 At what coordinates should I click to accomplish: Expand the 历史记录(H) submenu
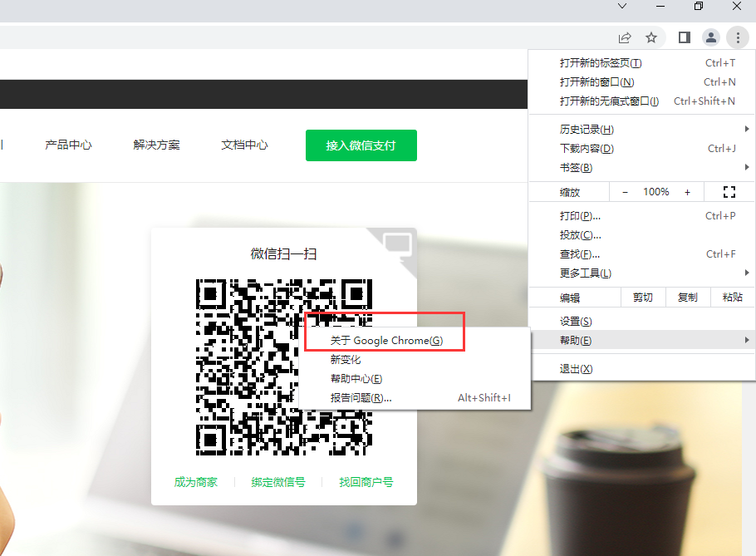pyautogui.click(x=641, y=130)
